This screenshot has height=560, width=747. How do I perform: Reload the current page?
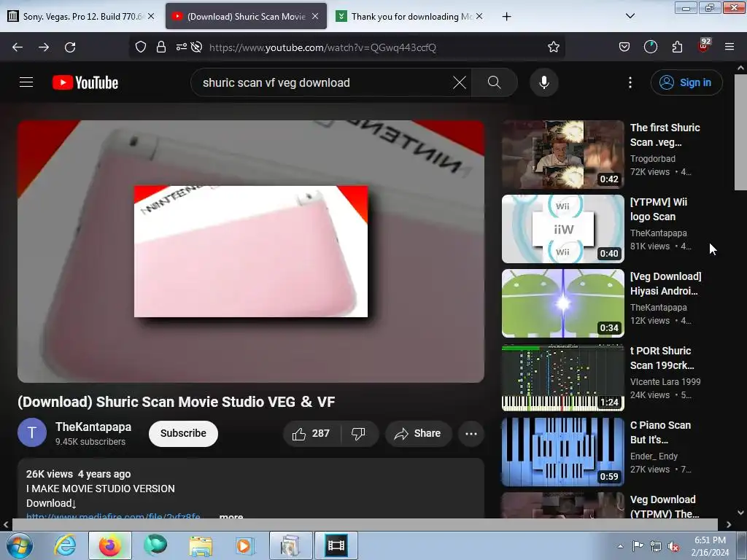click(70, 47)
